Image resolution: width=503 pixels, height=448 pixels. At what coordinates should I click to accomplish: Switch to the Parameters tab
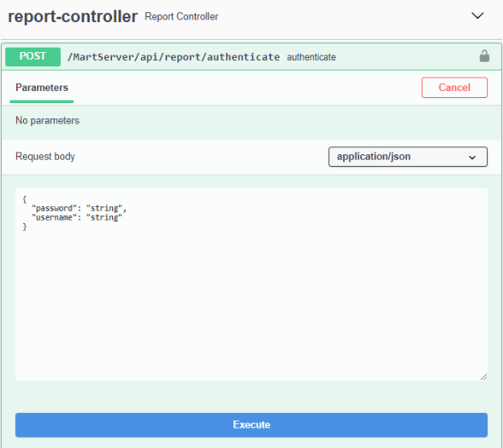[41, 87]
